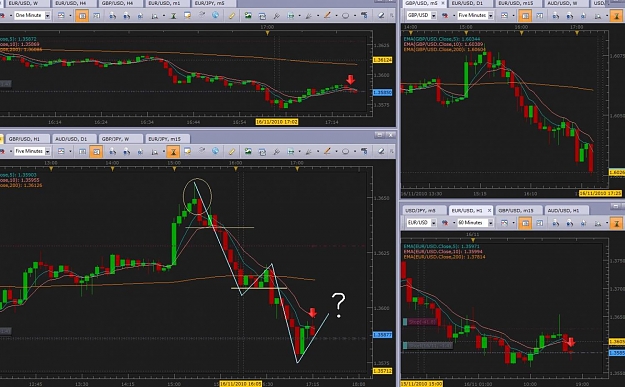Screen dimensions: 625x387
Task: Click the globe icon in the EUR/USD five-minute chart toolbar
Action: click(215, 151)
